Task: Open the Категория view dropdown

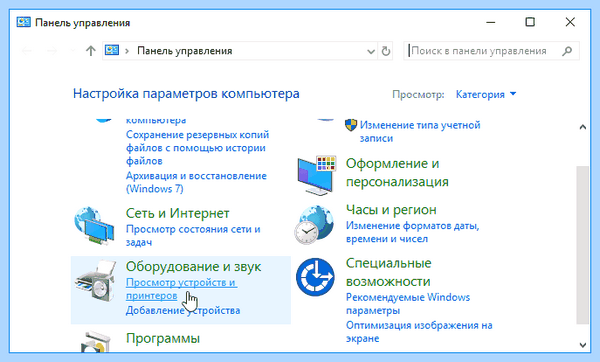Action: [x=486, y=94]
